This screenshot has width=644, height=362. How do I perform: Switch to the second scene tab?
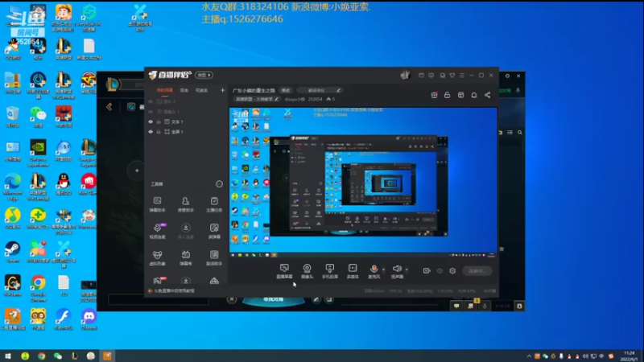click(x=184, y=90)
